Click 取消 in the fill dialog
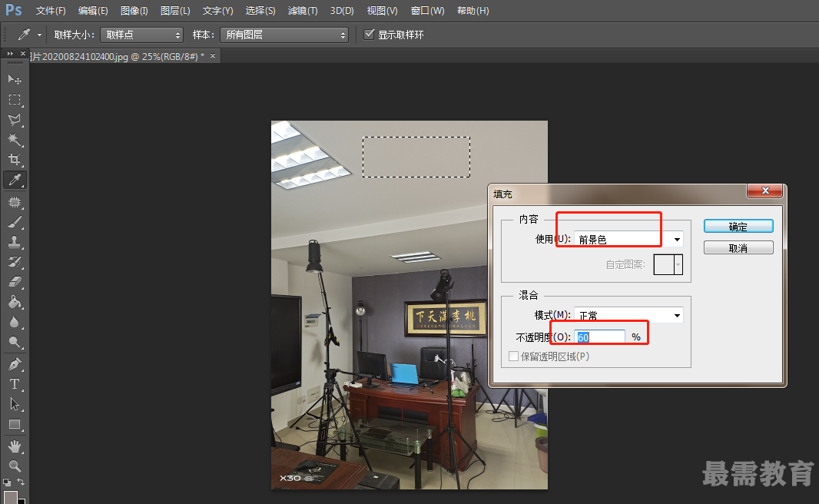This screenshot has height=504, width=819. tap(738, 247)
